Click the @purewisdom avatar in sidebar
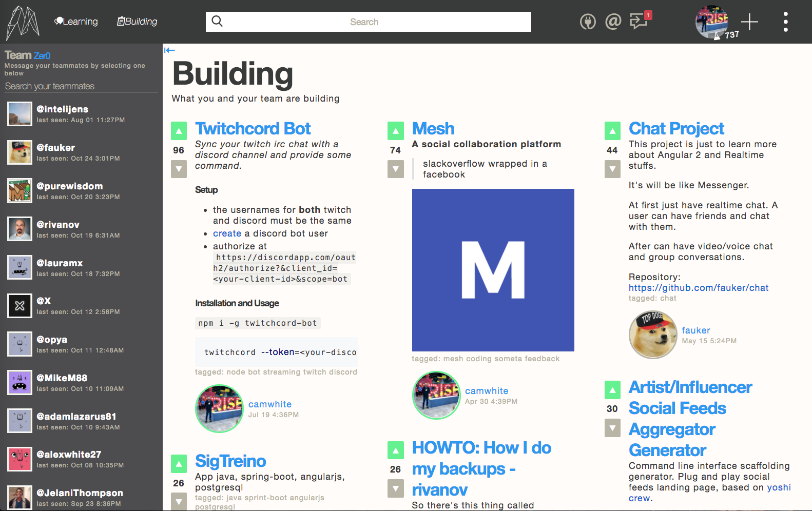 point(20,191)
